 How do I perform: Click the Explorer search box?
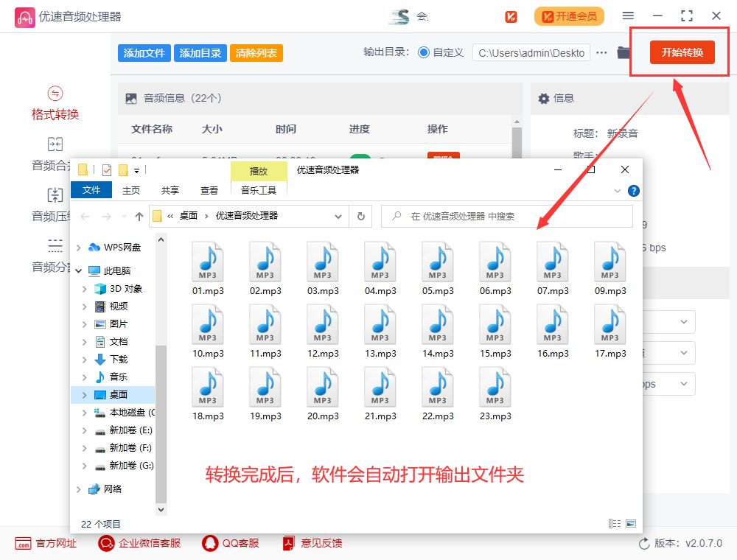point(507,216)
